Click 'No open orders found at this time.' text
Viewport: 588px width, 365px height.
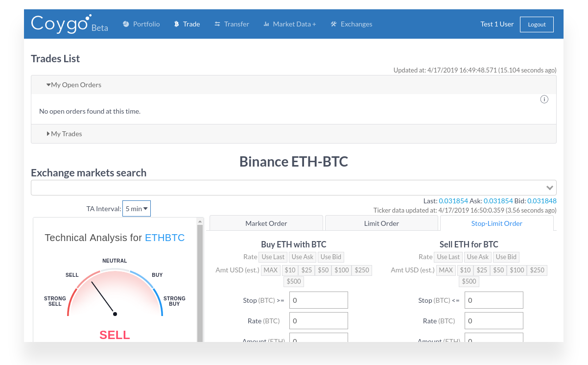tap(90, 111)
